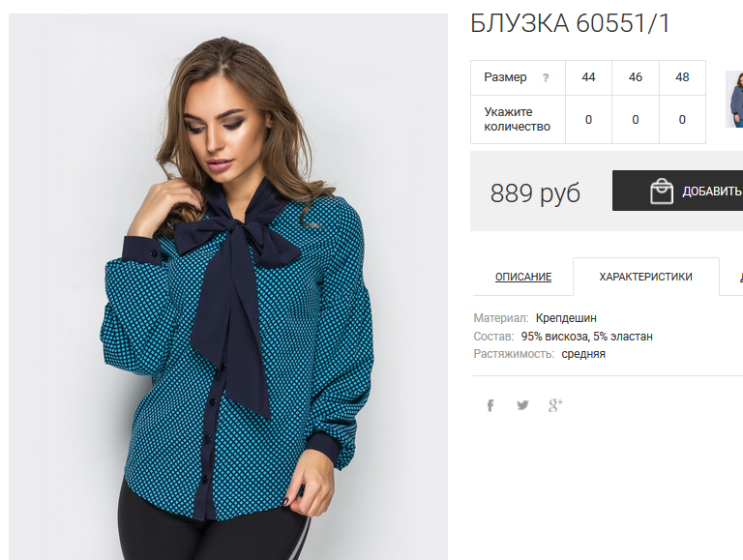Click the shopping bag icon on add button
This screenshot has width=743, height=560.
pos(662,191)
